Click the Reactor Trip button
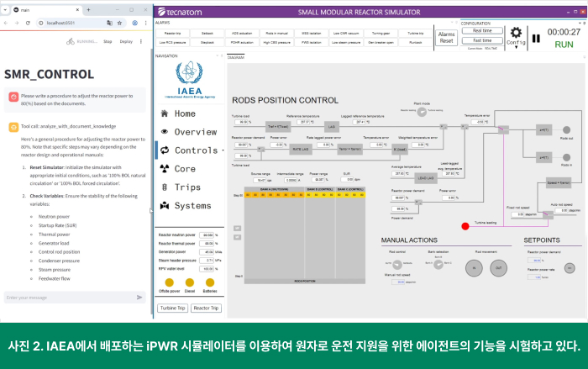This screenshot has height=369, width=588. coord(206,308)
